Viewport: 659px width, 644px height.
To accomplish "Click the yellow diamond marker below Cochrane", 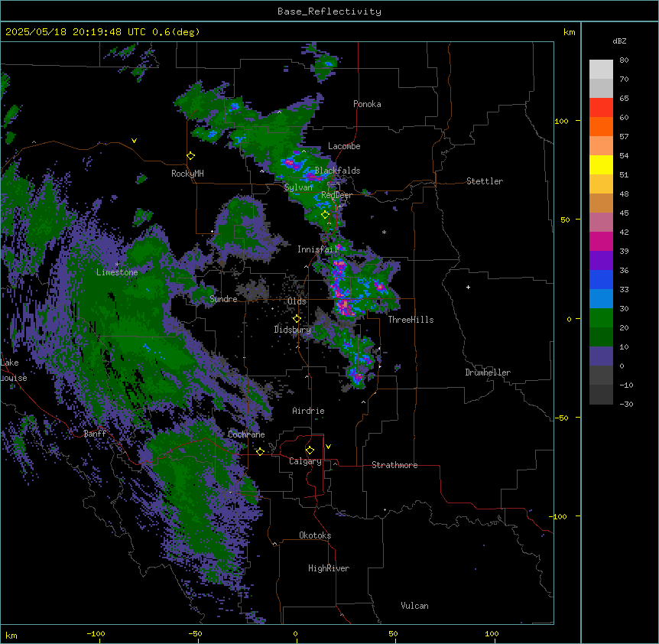I will [260, 451].
